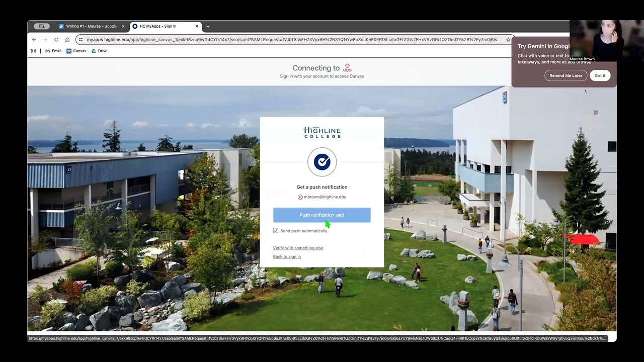Bookmark this page with the star icon
This screenshot has height=362, width=644.
click(508, 39)
